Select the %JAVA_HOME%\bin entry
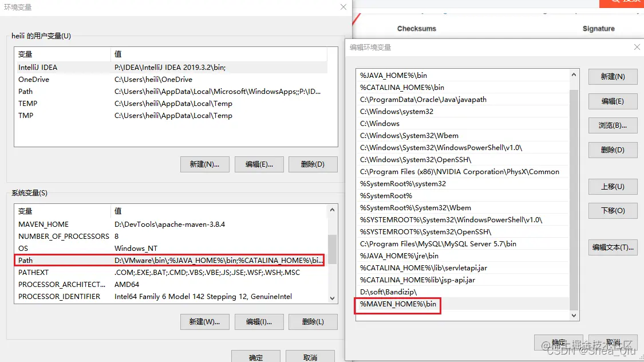Viewport: 644px width, 362px height. tap(462, 75)
